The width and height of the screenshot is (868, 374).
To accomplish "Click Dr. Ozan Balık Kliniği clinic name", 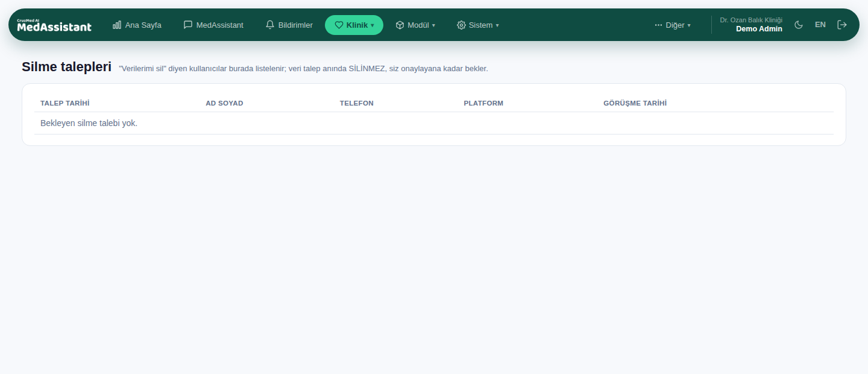I will (751, 20).
